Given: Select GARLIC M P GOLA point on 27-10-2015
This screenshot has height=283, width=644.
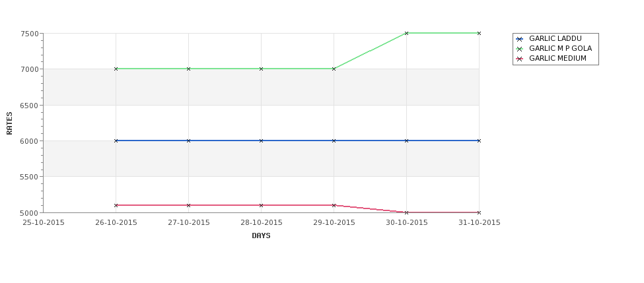Looking at the screenshot, I should tap(188, 69).
